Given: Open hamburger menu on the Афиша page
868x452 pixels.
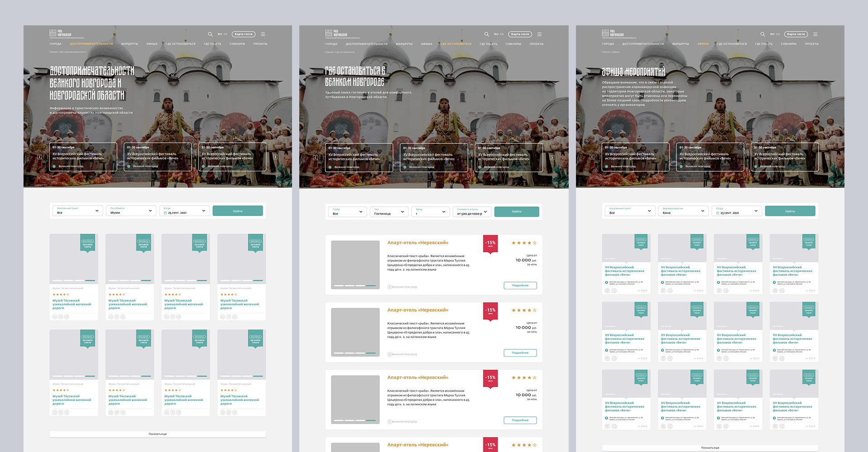Looking at the screenshot, I should (816, 34).
